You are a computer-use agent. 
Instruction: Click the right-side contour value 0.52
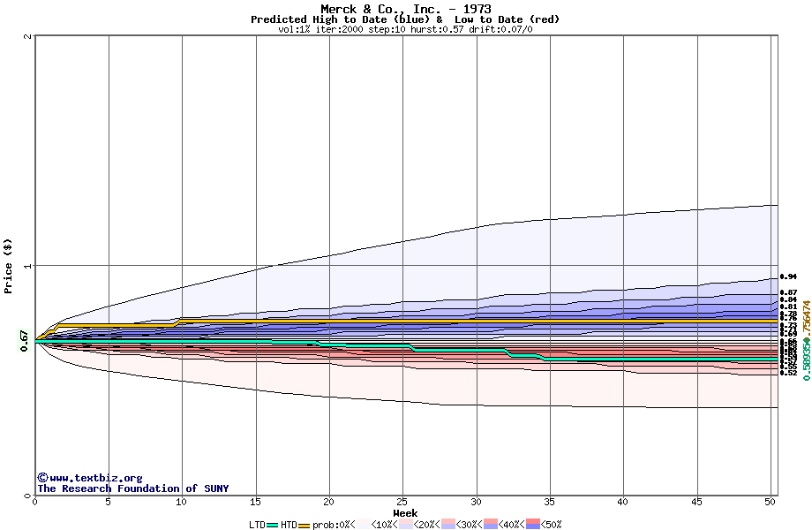[x=789, y=373]
